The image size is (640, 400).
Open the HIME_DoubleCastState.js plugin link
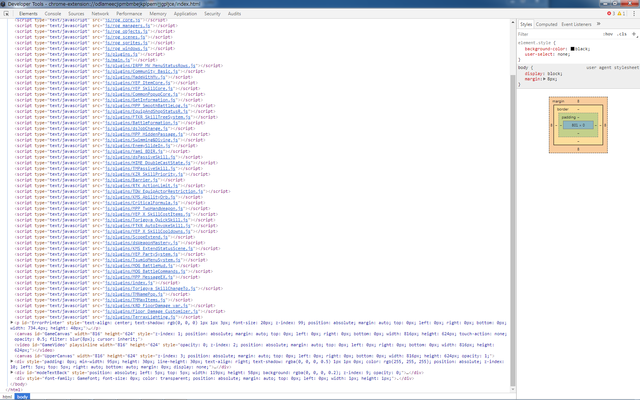click(x=148, y=162)
